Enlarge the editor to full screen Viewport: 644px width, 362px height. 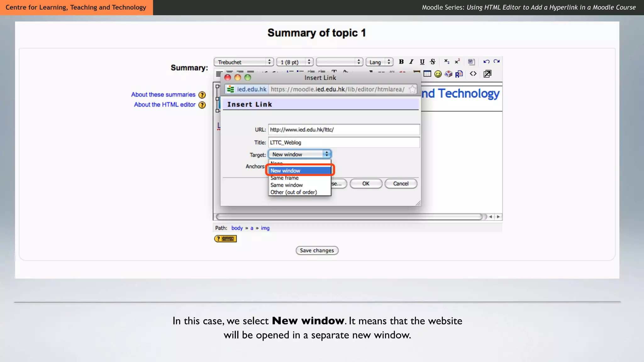tap(487, 74)
